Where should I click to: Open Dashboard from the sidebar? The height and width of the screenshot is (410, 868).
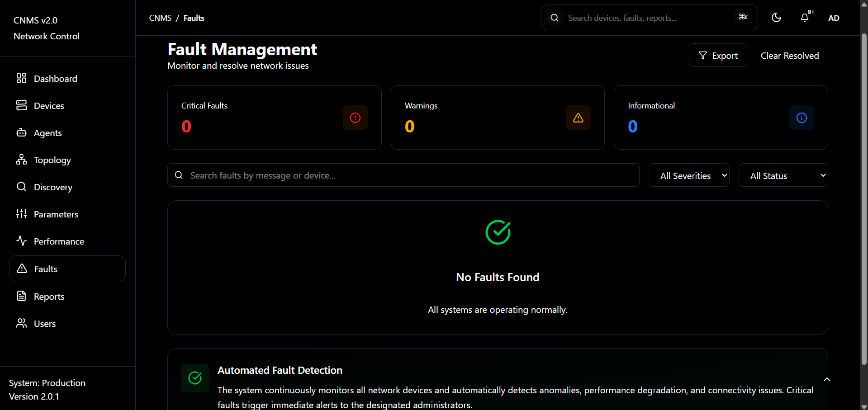[55, 79]
